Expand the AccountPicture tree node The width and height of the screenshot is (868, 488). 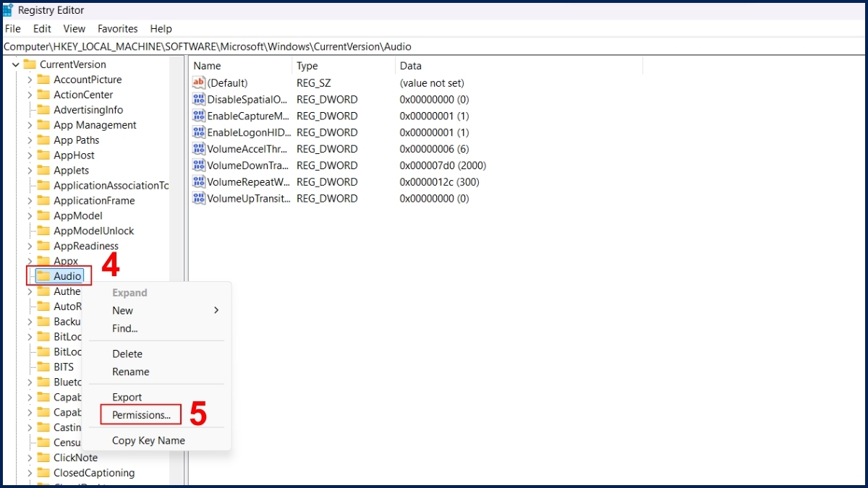pos(29,79)
